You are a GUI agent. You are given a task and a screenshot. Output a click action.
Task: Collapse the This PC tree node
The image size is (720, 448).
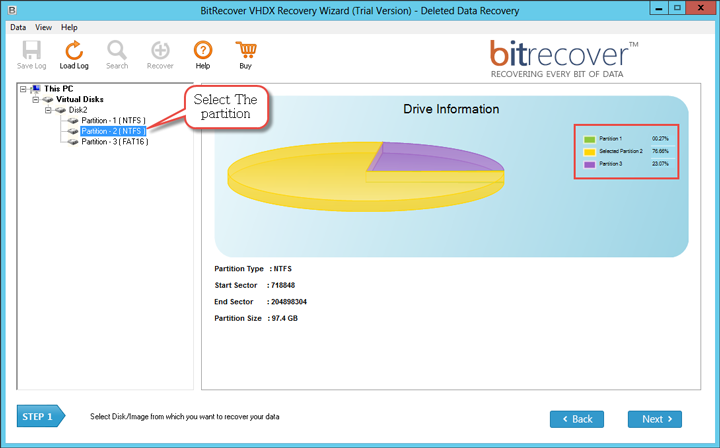(x=23, y=89)
